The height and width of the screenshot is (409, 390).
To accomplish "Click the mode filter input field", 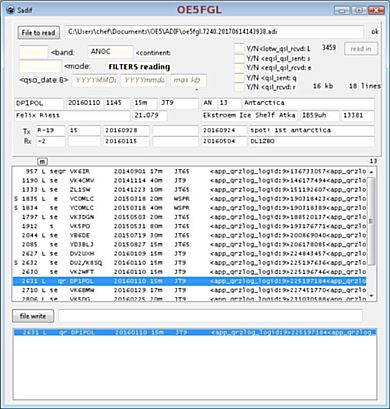I will pyautogui.click(x=40, y=66).
